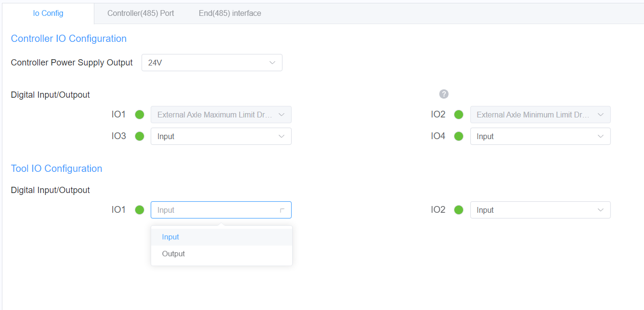Expand the External Axle Maximum Limit dropdown for IO1
Viewport: 644px width, 310px height.
pos(221,115)
